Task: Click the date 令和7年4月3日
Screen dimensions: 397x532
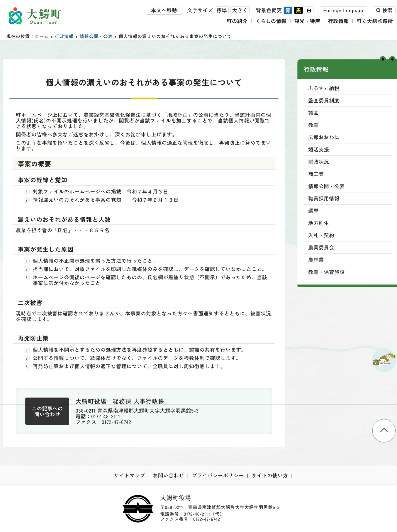Action: (147, 192)
